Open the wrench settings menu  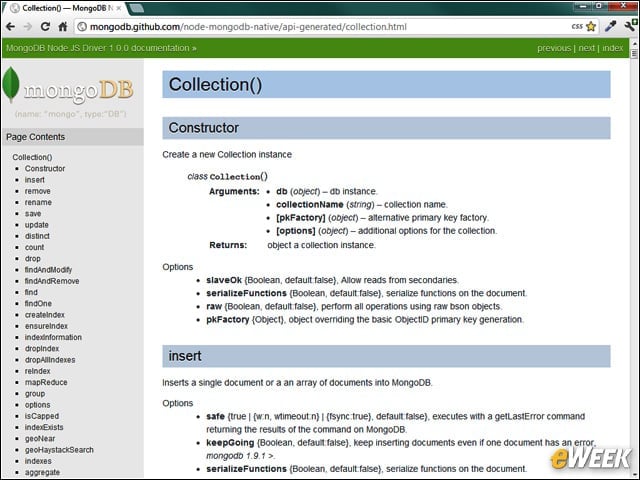631,25
